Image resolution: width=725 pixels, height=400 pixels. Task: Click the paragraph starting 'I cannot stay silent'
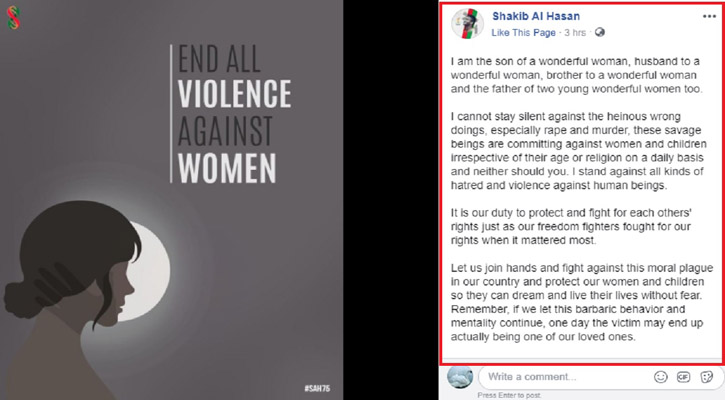pos(578,151)
